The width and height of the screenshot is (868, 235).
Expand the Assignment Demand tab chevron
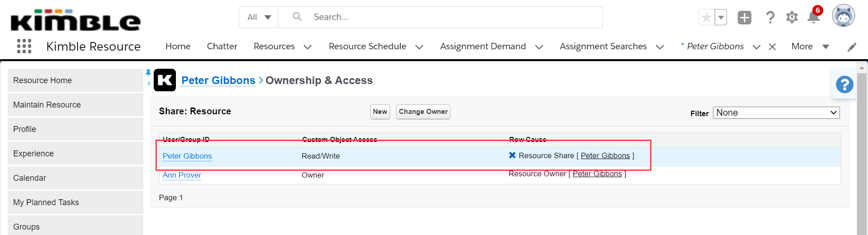click(x=539, y=47)
